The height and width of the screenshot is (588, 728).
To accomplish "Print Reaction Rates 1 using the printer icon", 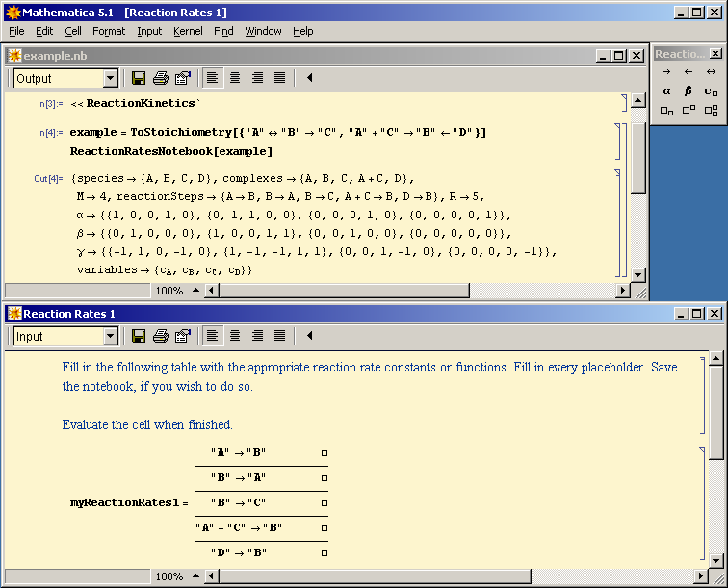I will pyautogui.click(x=161, y=336).
